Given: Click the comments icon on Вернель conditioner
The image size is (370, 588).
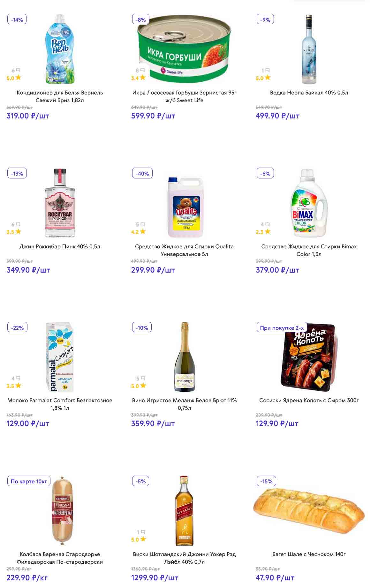Looking at the screenshot, I should [18, 70].
